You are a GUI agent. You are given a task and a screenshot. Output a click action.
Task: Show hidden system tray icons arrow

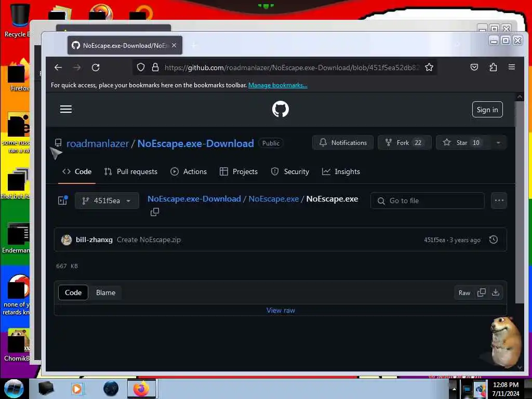[x=454, y=389]
